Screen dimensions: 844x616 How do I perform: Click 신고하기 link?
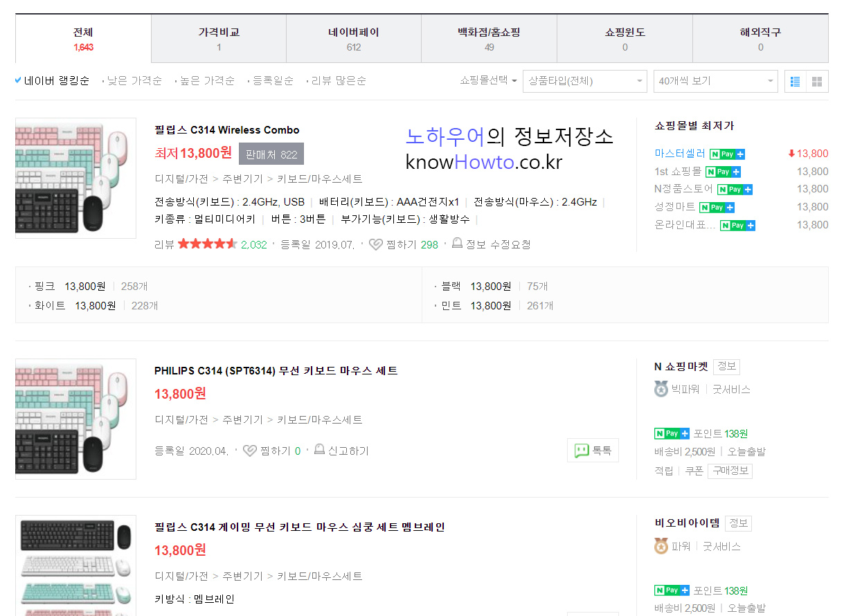click(x=348, y=451)
